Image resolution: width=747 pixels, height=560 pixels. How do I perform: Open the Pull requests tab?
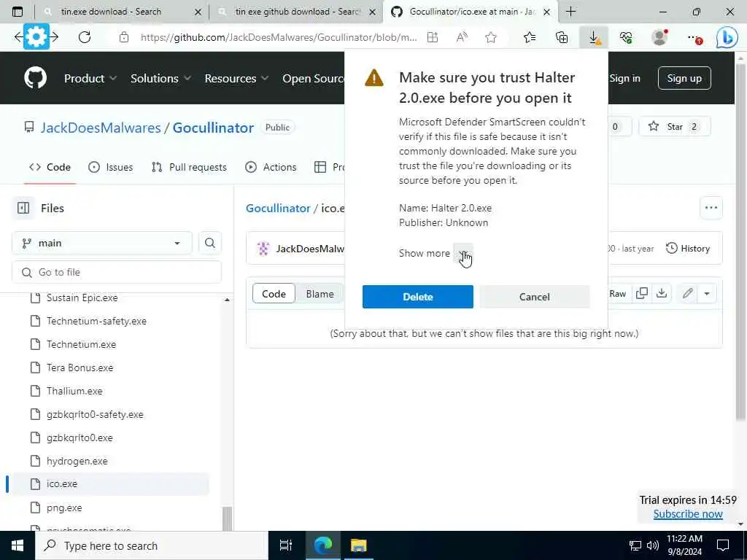point(189,167)
